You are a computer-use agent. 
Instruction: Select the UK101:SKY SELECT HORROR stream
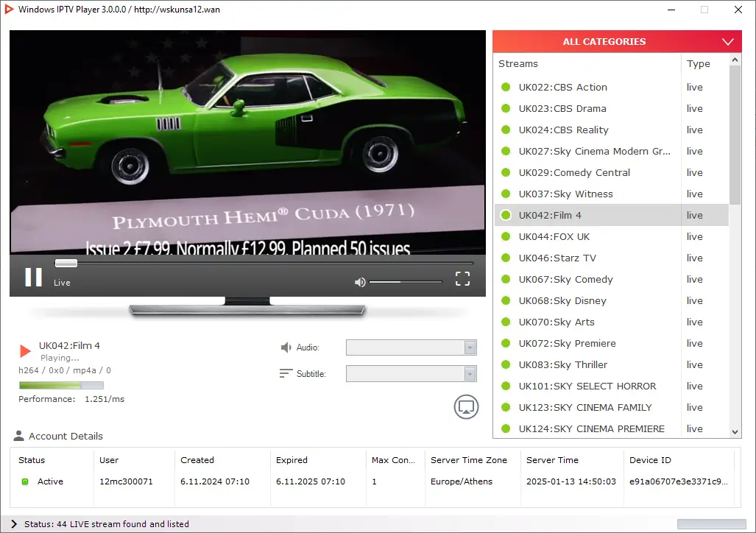tap(612, 386)
